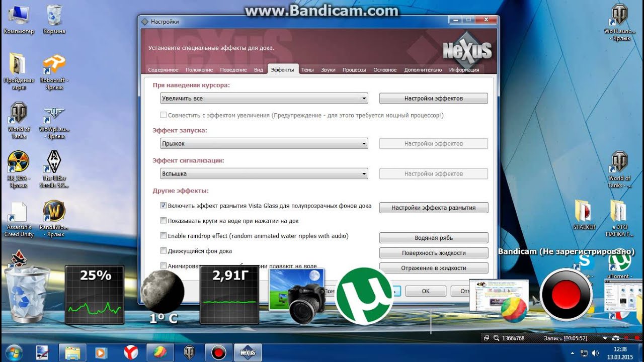The width and height of the screenshot is (644, 362).
Task: Open the 'Увеличить все' hover effect dropdown
Action: [x=264, y=99]
